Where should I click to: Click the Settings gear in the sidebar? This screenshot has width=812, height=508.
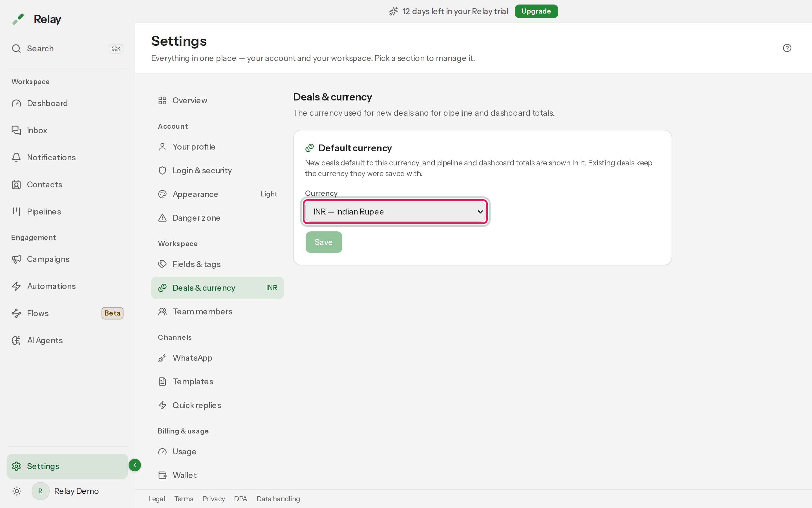click(16, 466)
